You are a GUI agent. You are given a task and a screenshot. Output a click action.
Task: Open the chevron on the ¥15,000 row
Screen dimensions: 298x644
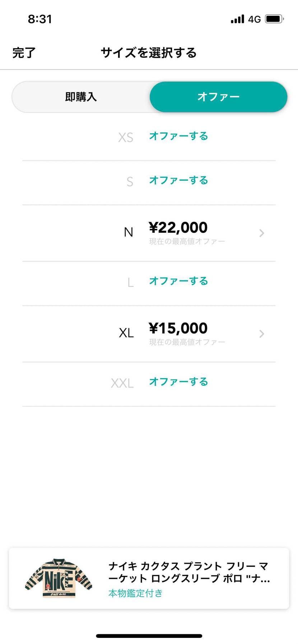tap(262, 334)
